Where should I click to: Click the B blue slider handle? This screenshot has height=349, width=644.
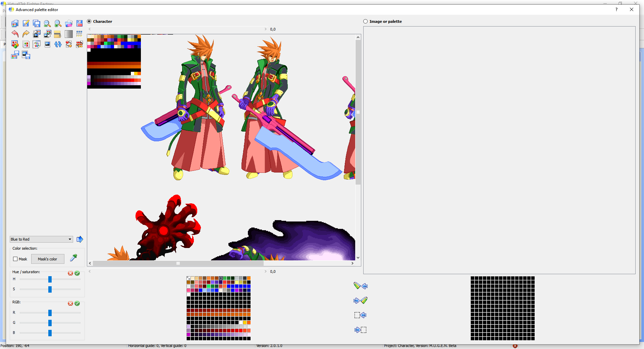click(50, 333)
